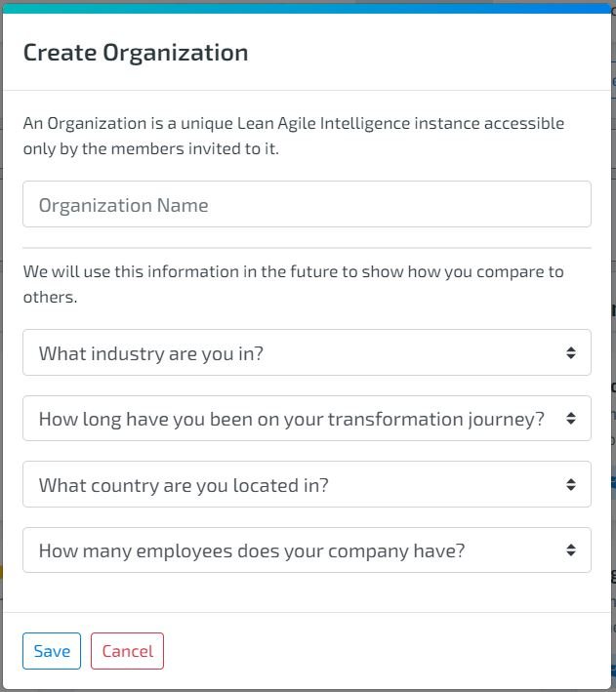Open the transformation journey length dropdown

tap(307, 419)
